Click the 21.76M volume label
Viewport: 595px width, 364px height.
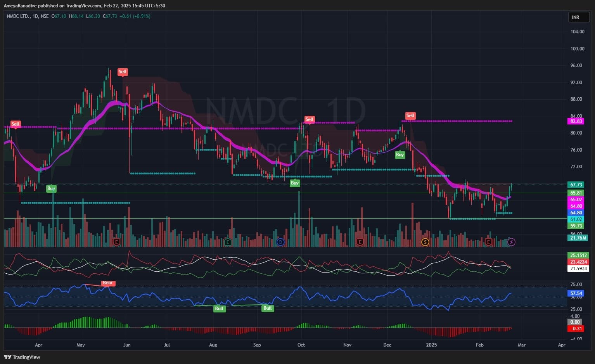pos(578,238)
